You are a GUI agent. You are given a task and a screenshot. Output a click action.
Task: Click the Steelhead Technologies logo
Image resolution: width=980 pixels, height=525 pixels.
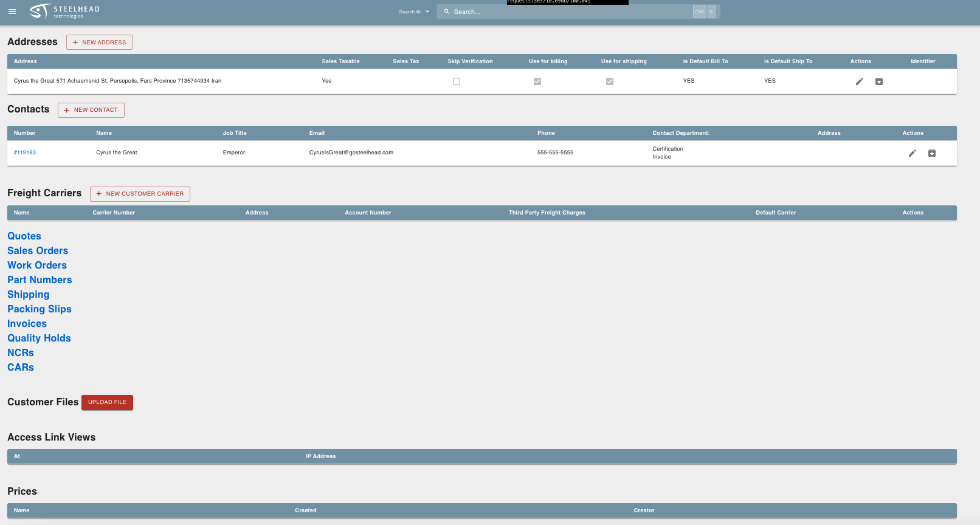[64, 12]
